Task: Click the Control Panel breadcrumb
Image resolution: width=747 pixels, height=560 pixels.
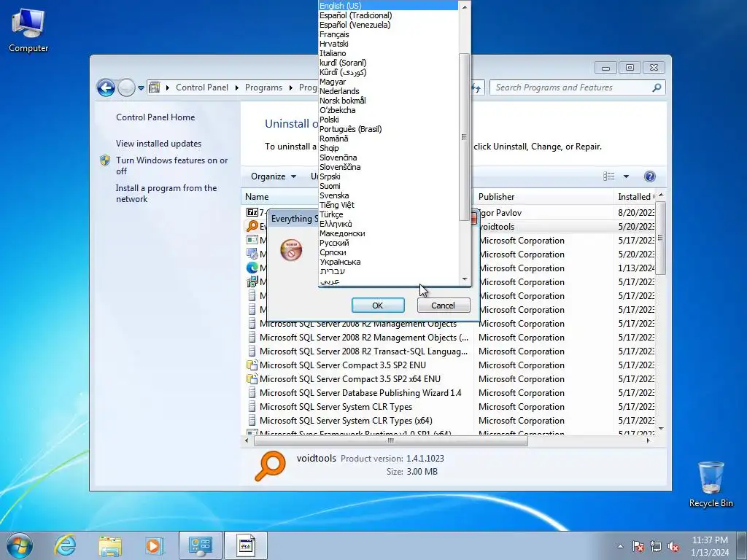Action: (202, 87)
